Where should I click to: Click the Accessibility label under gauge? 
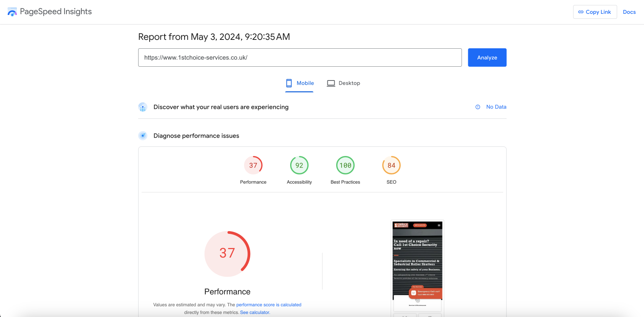click(299, 182)
